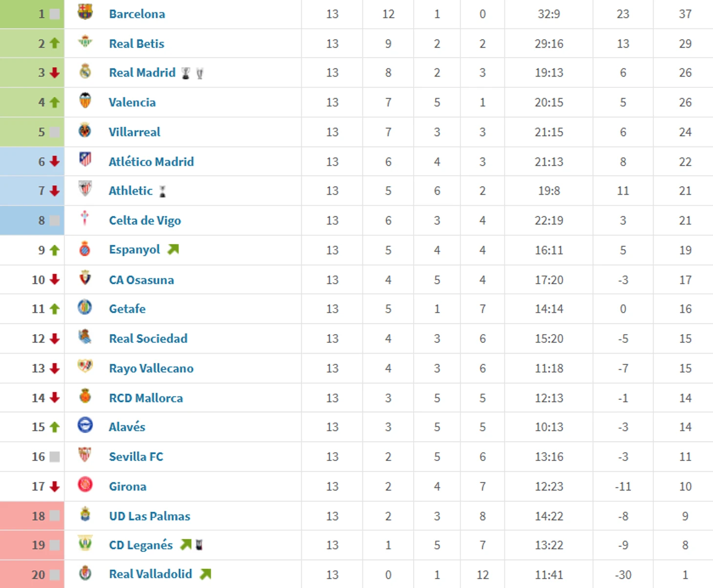Open the Celta de Vigo team page

coord(145,221)
